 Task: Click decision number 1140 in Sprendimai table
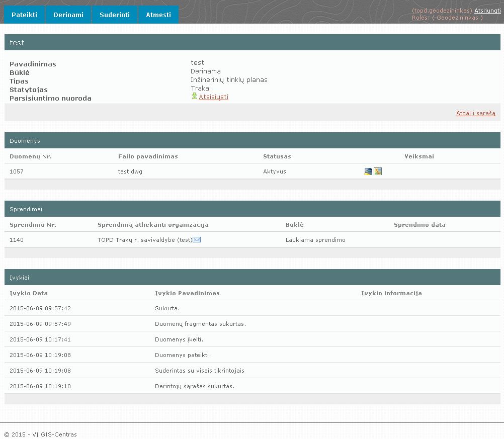[17, 240]
